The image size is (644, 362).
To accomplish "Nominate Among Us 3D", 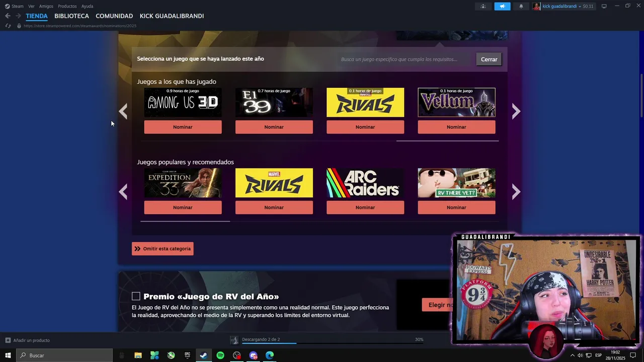I will point(183,127).
